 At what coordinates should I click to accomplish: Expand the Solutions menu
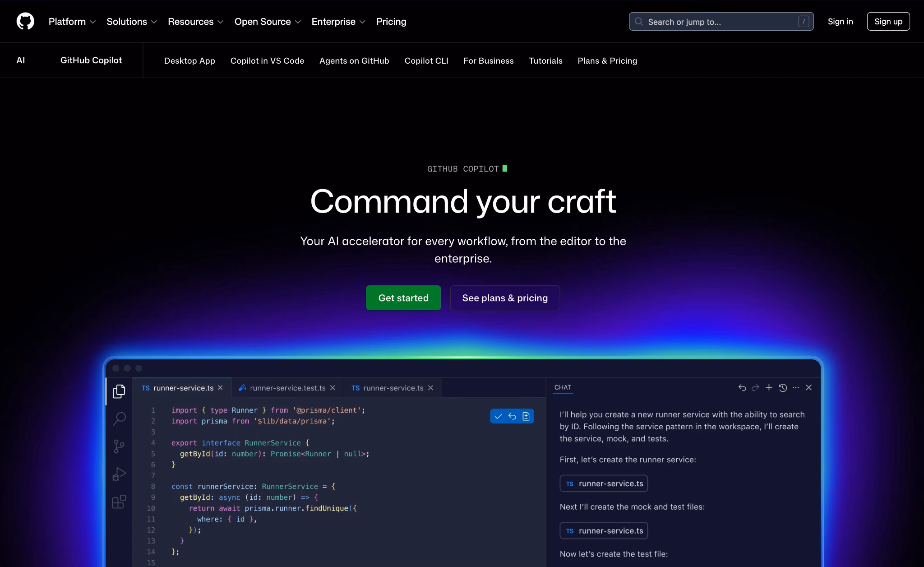(131, 22)
